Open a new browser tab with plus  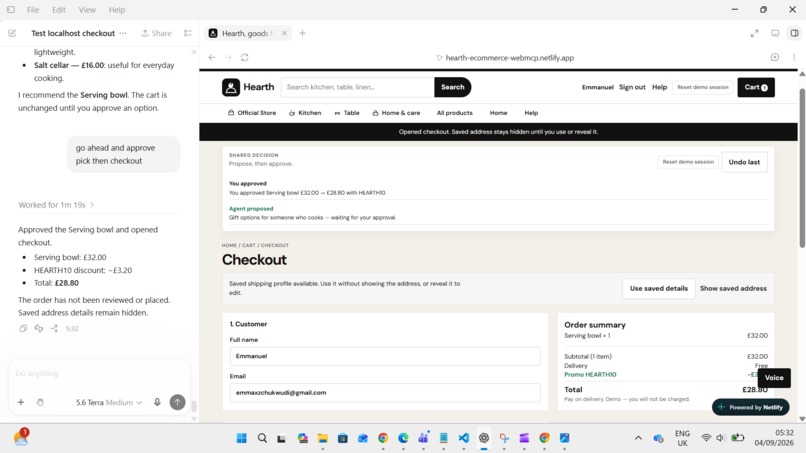tap(302, 33)
